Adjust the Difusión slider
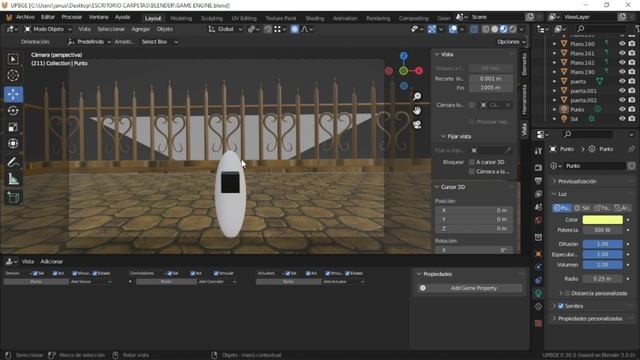Image resolution: width=640 pixels, height=360 pixels. [x=602, y=244]
